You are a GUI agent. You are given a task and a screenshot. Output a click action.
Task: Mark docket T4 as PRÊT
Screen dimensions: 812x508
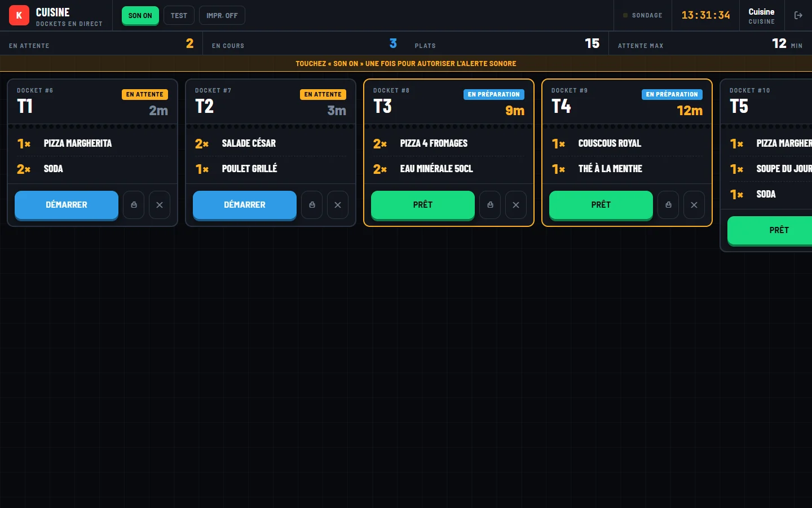(x=601, y=205)
